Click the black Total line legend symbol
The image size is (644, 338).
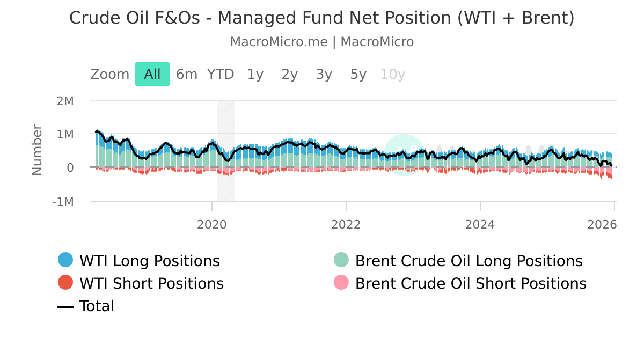pyautogui.click(x=66, y=306)
